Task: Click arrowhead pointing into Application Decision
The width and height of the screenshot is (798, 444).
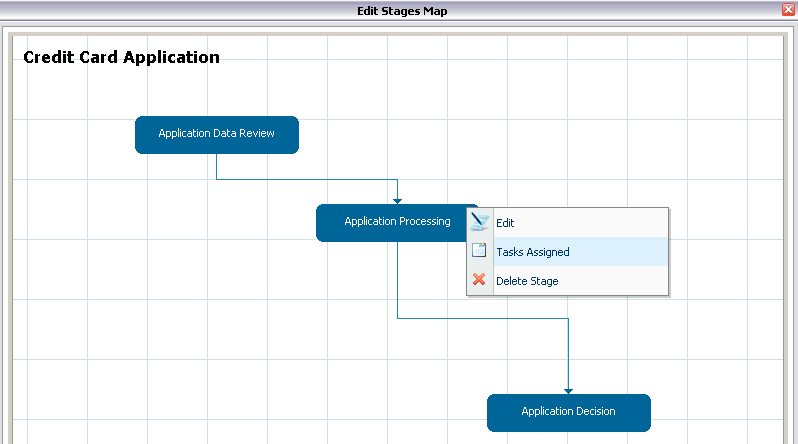Action: pos(568,389)
